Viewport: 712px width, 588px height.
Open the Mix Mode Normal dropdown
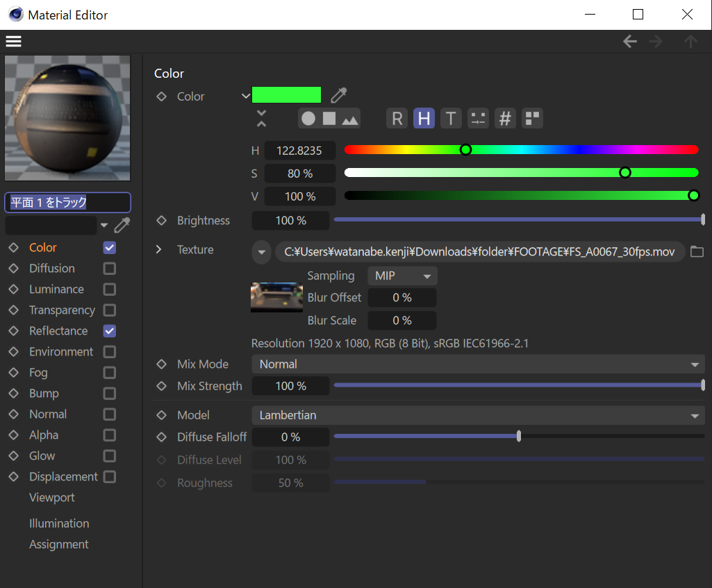click(477, 364)
